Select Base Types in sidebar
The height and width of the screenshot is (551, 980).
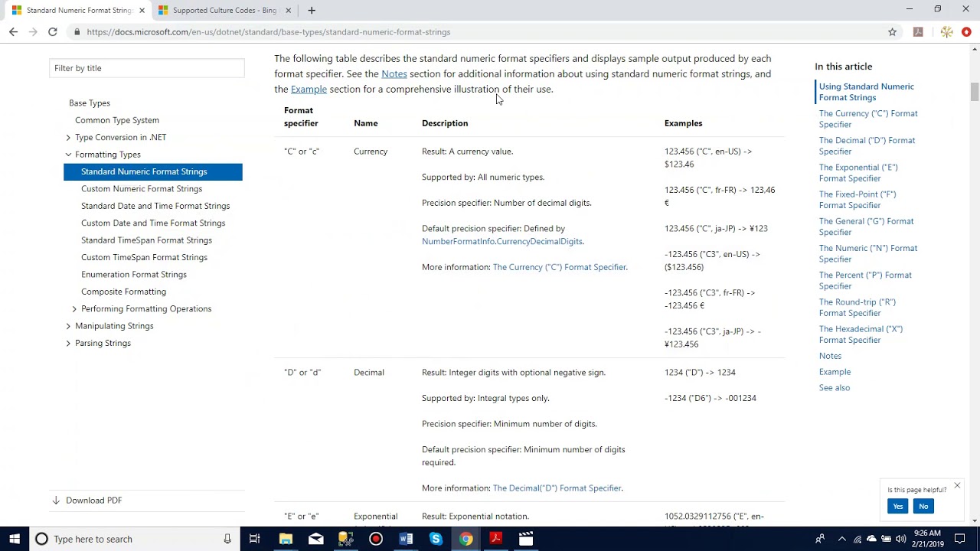tap(90, 103)
